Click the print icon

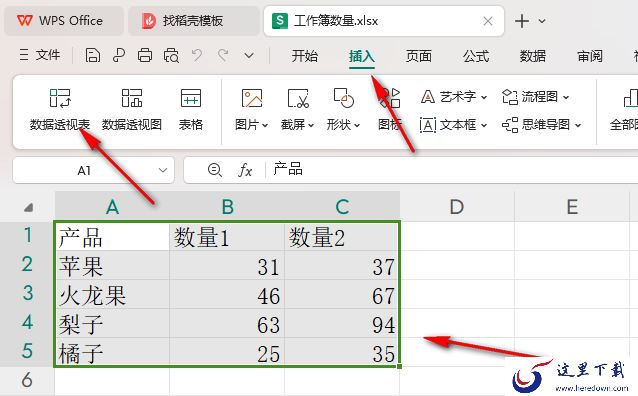(145, 55)
